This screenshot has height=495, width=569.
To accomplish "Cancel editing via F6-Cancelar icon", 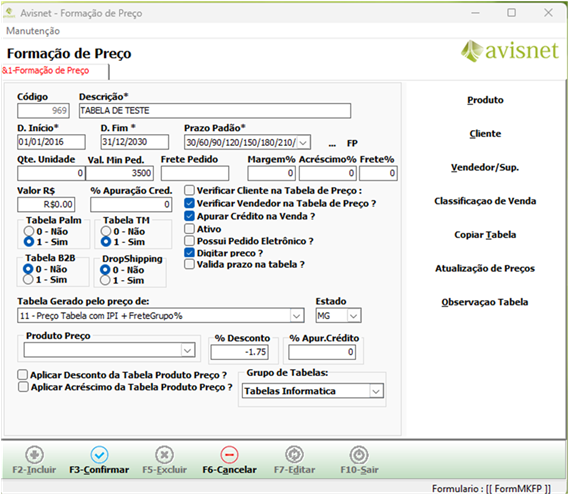I will tap(229, 454).
